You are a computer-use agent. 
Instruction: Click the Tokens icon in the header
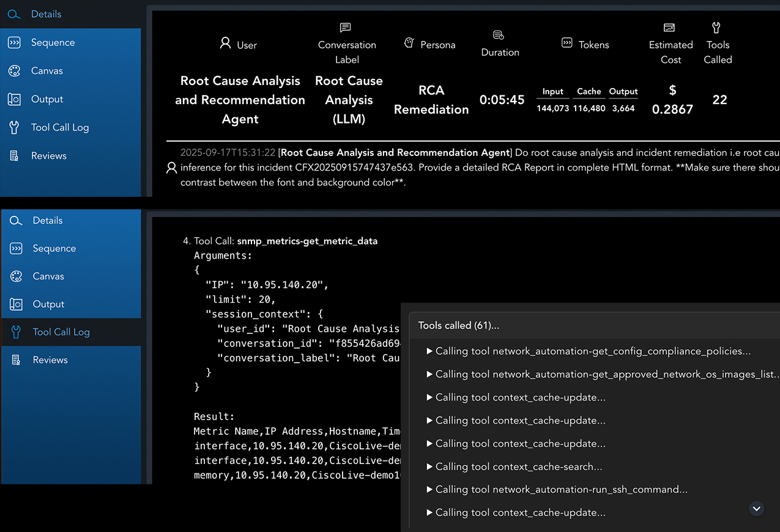click(x=566, y=43)
